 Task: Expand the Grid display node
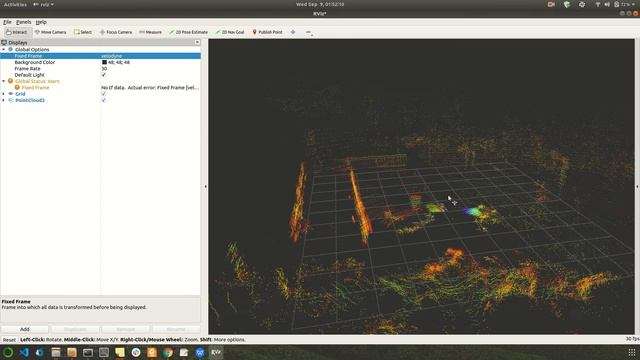4,94
